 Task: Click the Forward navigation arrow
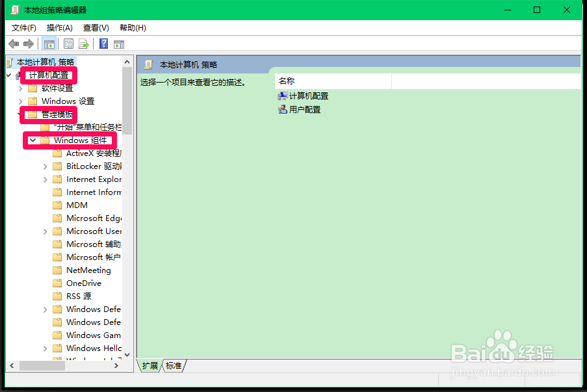(28, 44)
